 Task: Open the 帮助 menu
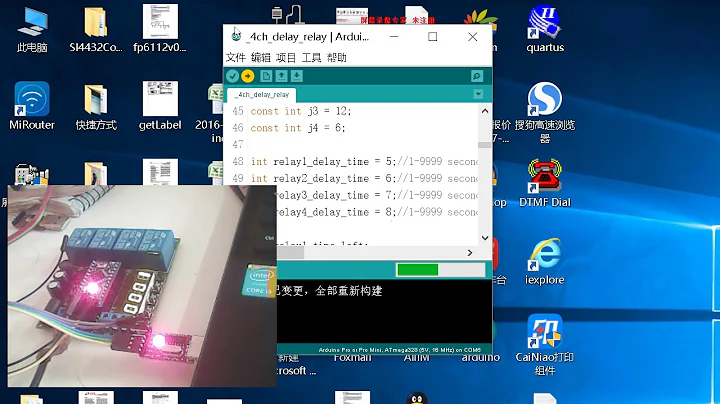(x=337, y=58)
